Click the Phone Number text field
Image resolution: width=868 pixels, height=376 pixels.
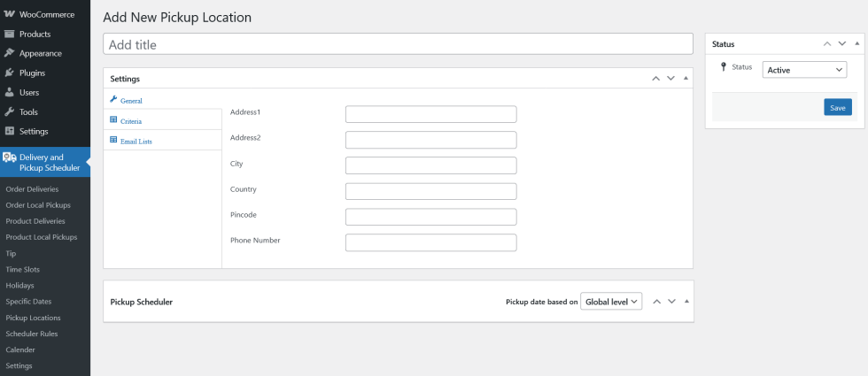click(430, 242)
